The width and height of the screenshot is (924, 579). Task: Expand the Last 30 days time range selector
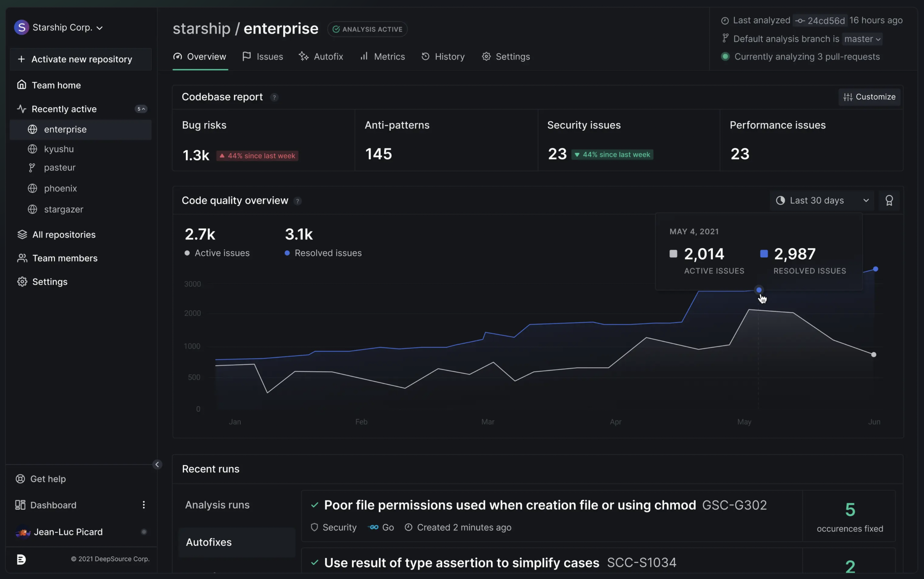(822, 200)
